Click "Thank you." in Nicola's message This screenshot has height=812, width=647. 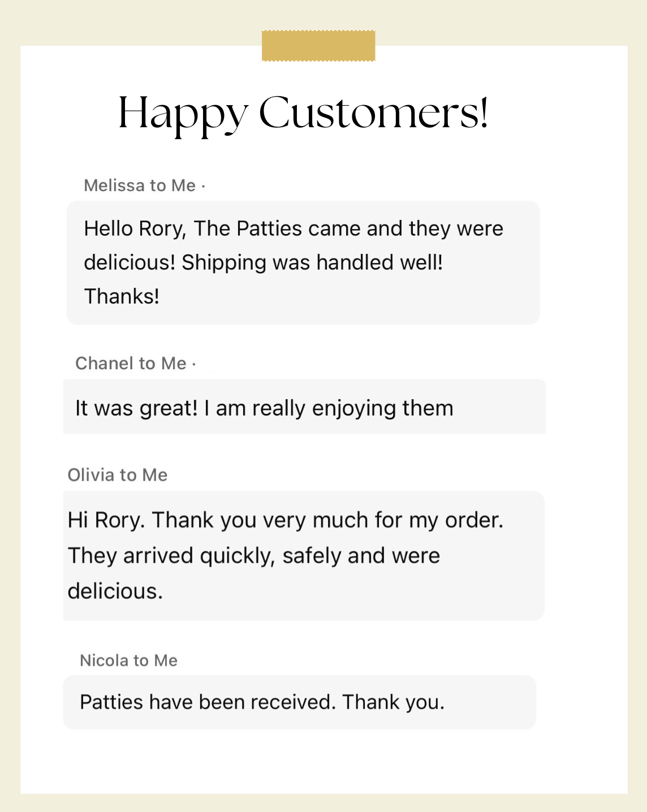click(x=394, y=702)
